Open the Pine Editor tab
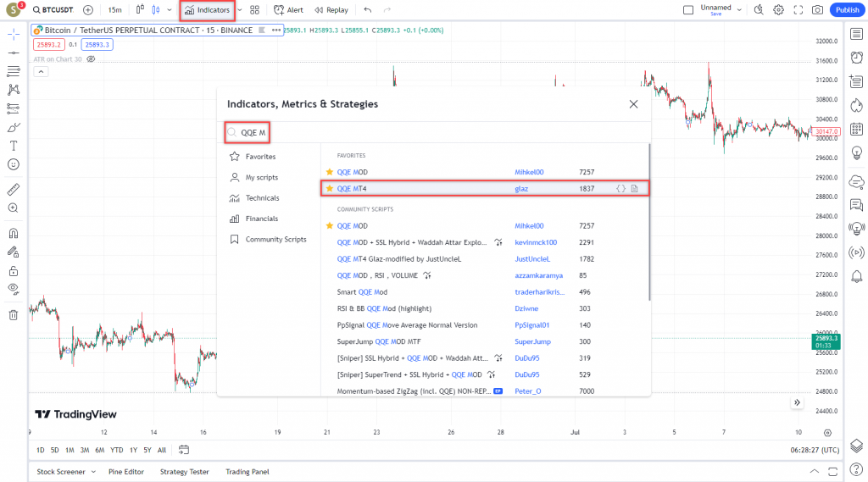868x482 pixels. click(126, 472)
